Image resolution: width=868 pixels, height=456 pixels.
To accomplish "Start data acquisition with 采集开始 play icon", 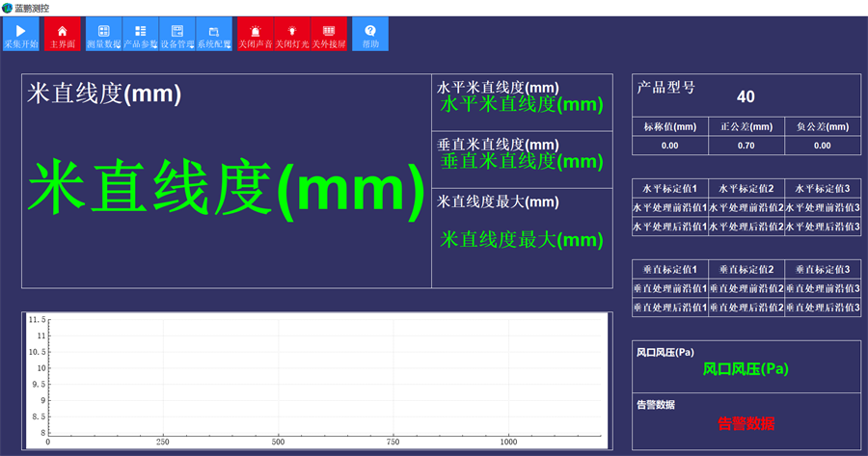I will pos(20,32).
